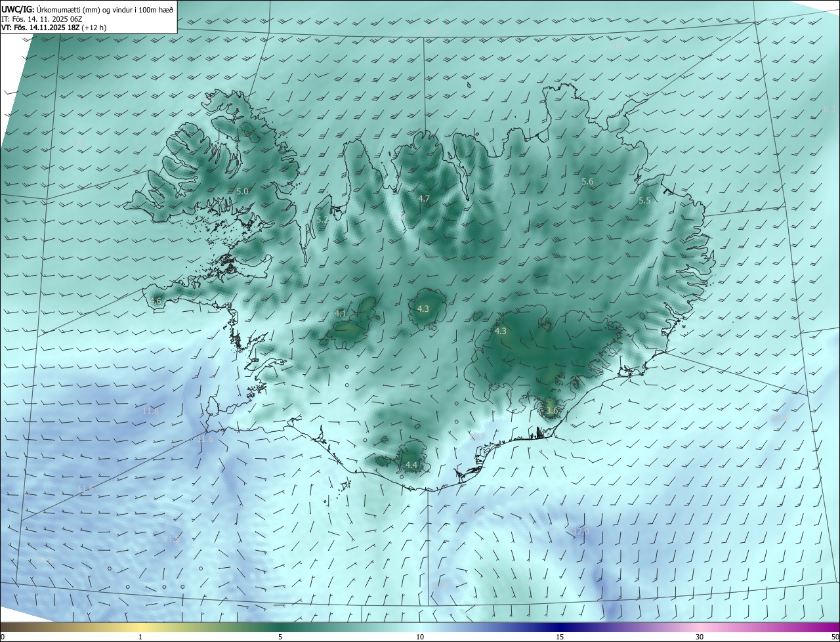Click the 4.6 value label on Snæfellsnes peninsula
Screen dimensions: 840x642
(x=156, y=301)
